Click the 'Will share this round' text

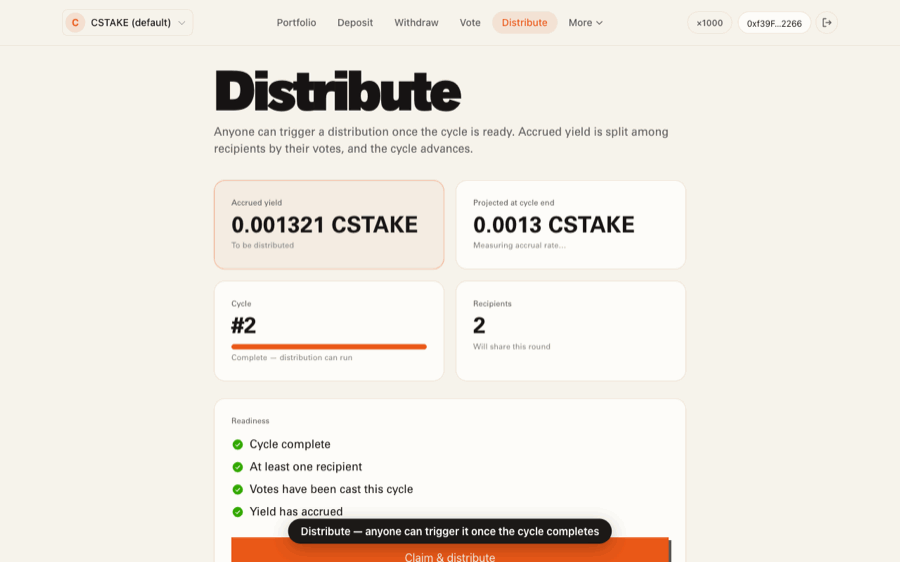point(511,347)
